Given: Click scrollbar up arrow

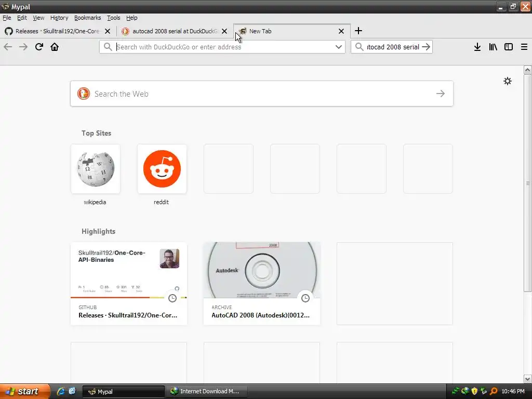Looking at the screenshot, I should click(528, 70).
